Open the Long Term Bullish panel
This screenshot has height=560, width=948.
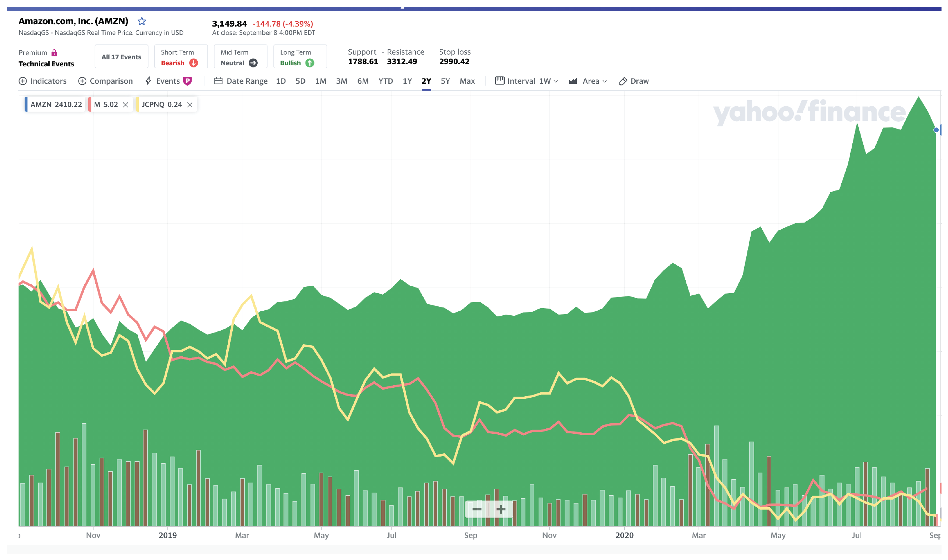pos(300,57)
